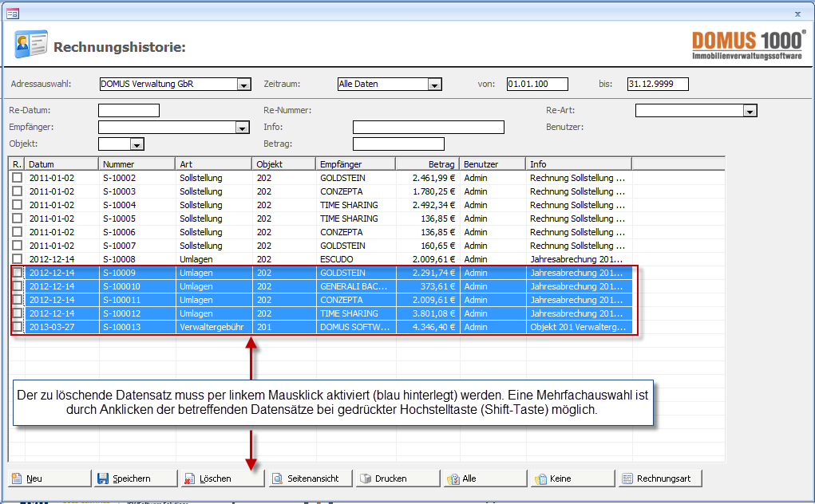Select the checkbox in row S-10009
This screenshot has width=815, height=504.
17,273
